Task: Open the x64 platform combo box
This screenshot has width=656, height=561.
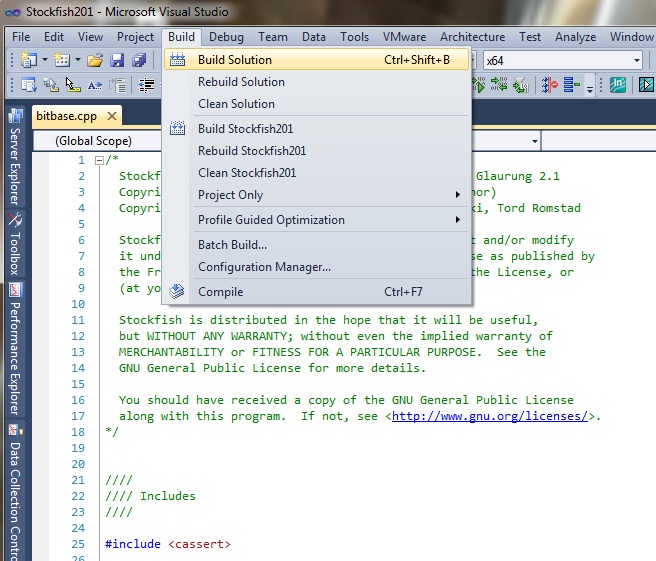Action: pos(563,61)
